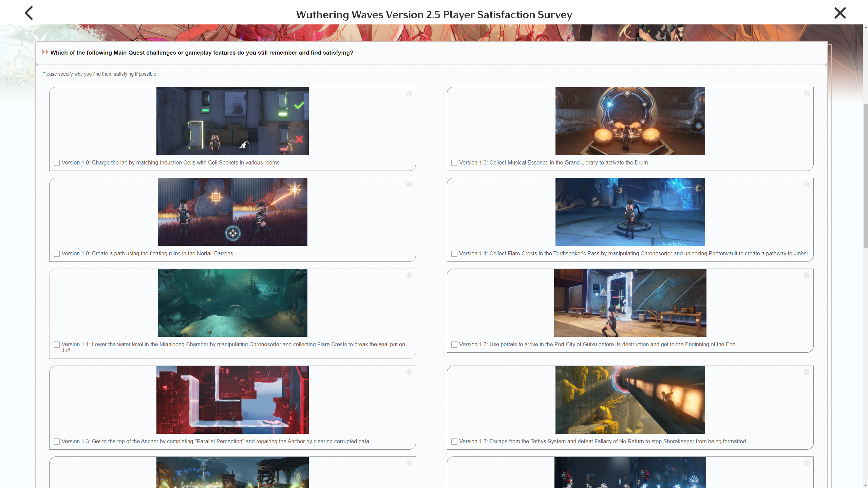Enlarge Mianloong Chamber image via magnifier icon
Screen dimensions: 868x488
(x=409, y=275)
